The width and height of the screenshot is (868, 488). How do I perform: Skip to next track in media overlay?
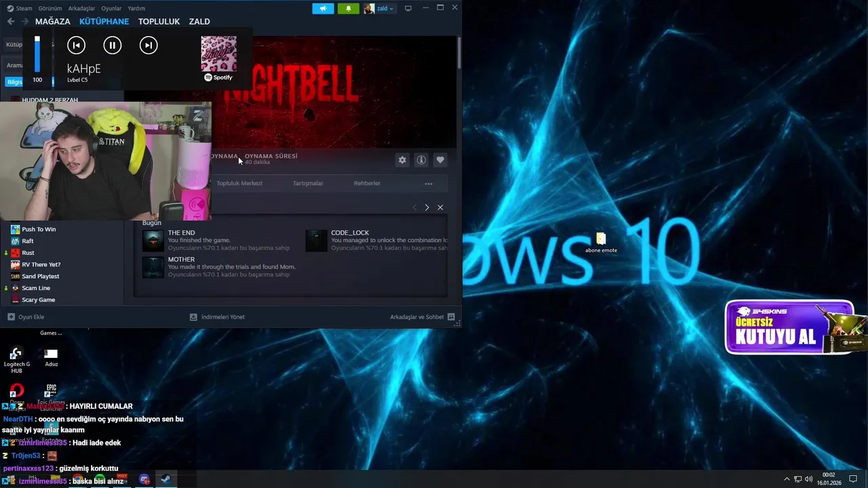(x=149, y=45)
